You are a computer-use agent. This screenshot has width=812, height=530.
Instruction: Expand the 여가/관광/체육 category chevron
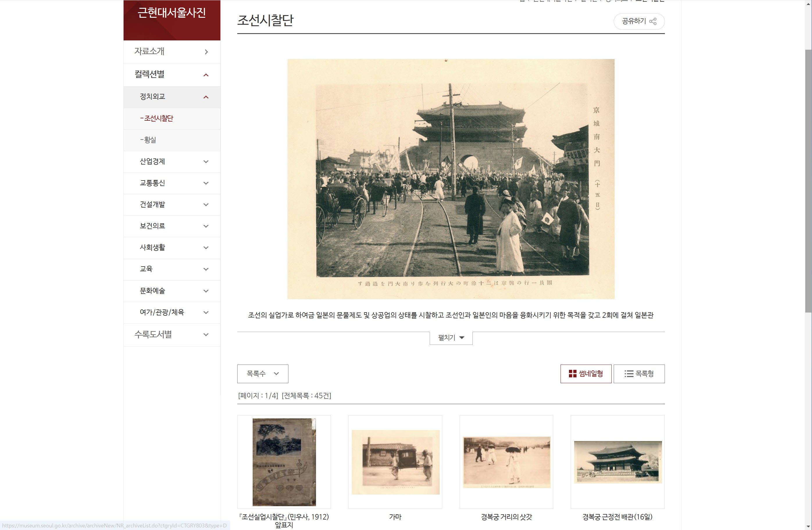[x=206, y=313]
